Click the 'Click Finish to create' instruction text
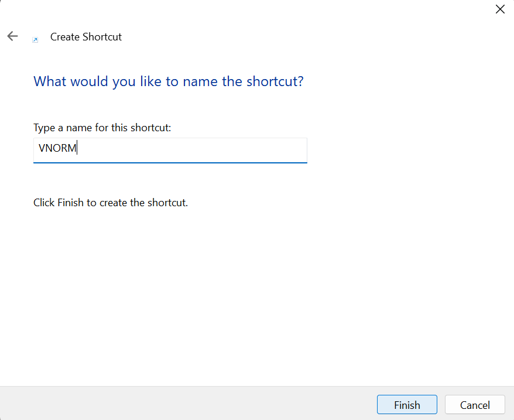 coord(111,203)
